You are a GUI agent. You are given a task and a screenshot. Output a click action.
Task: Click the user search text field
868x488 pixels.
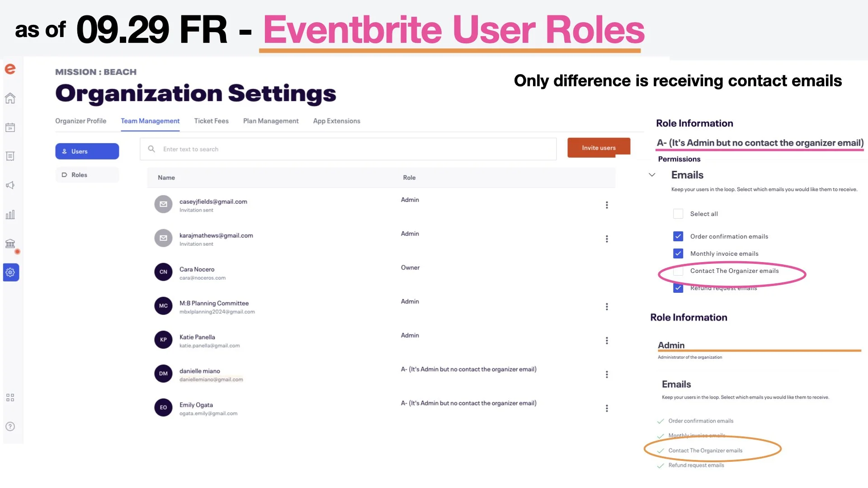348,149
